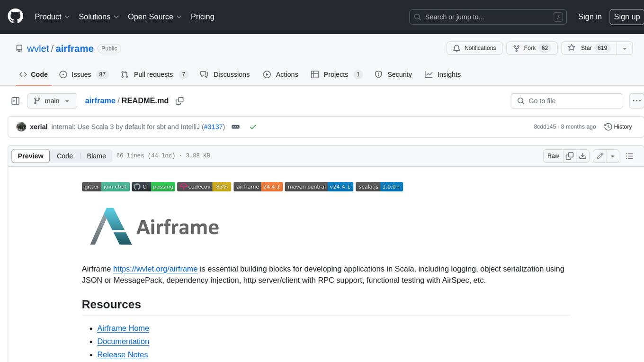Select the Code view toggle

click(x=65, y=156)
